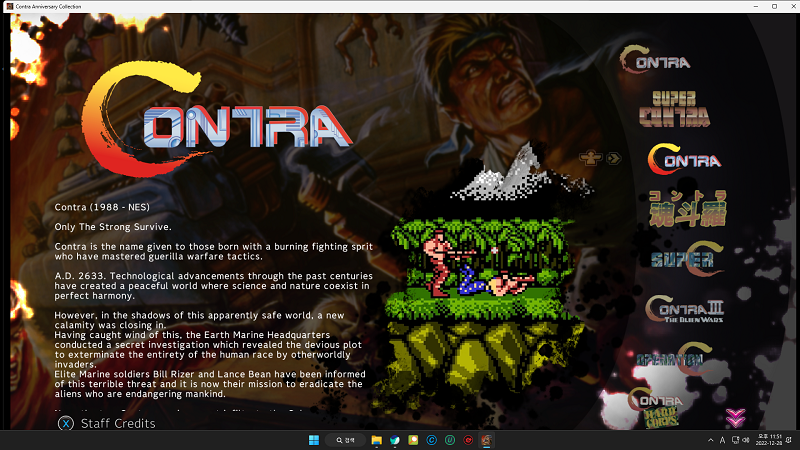Open the notification center icon
This screenshot has height=450, width=800.
[x=789, y=440]
